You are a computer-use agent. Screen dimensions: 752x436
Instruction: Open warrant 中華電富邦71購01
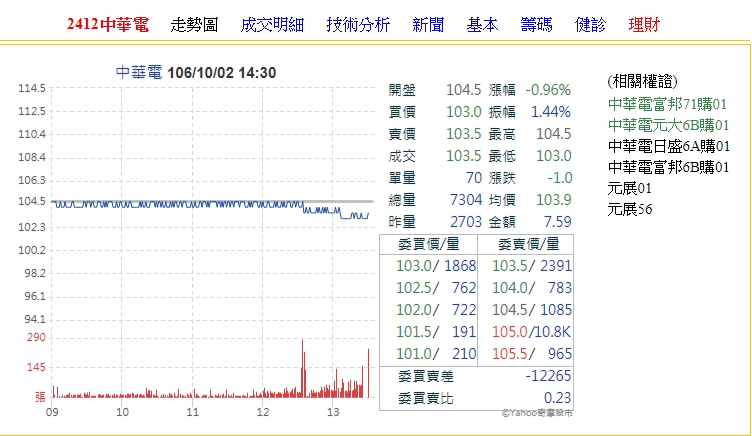[667, 104]
